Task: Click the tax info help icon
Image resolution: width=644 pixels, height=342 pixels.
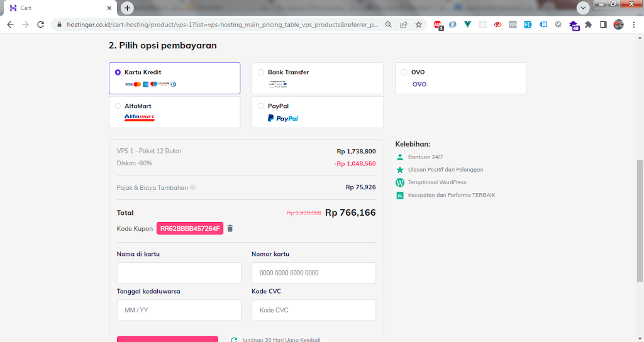Action: (192, 187)
